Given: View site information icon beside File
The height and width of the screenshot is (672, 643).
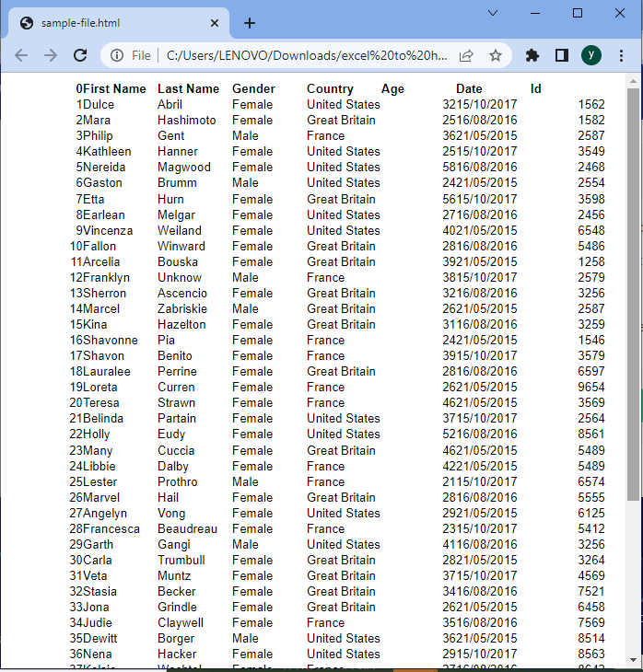Looking at the screenshot, I should pos(117,55).
